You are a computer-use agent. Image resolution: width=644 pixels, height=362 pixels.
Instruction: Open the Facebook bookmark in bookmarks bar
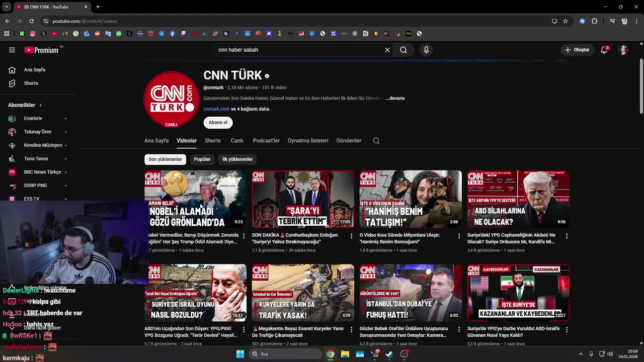[x=172, y=34]
